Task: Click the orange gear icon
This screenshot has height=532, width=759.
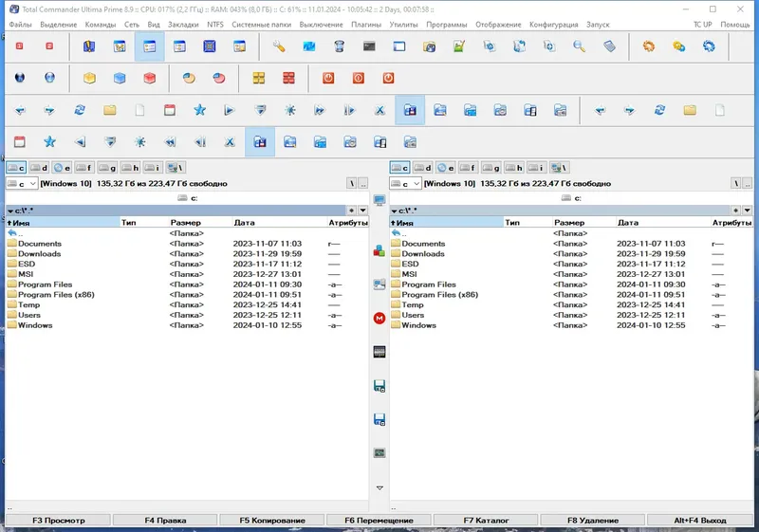Action: point(649,46)
